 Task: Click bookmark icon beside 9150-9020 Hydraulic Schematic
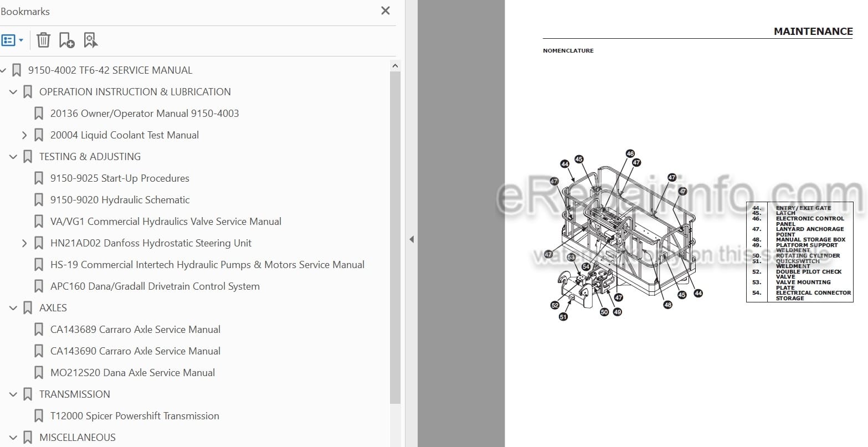click(39, 200)
